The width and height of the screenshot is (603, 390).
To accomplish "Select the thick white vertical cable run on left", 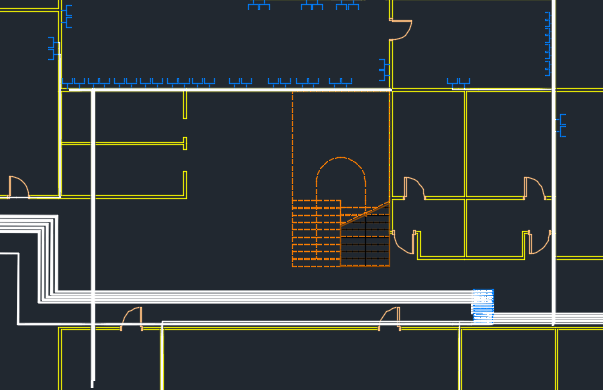I will click(x=93, y=238).
